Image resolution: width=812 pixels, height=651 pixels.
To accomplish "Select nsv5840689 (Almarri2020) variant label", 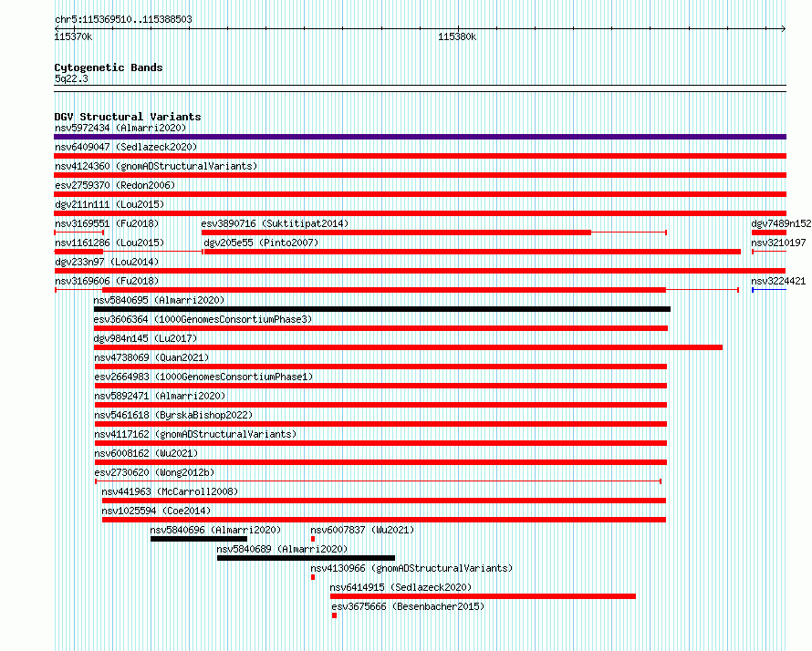I will 282,549.
